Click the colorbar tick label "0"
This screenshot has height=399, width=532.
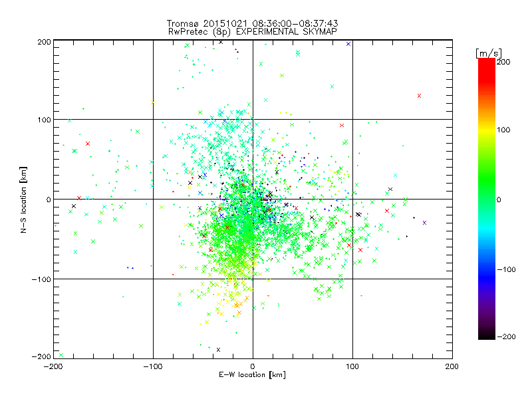click(x=499, y=199)
